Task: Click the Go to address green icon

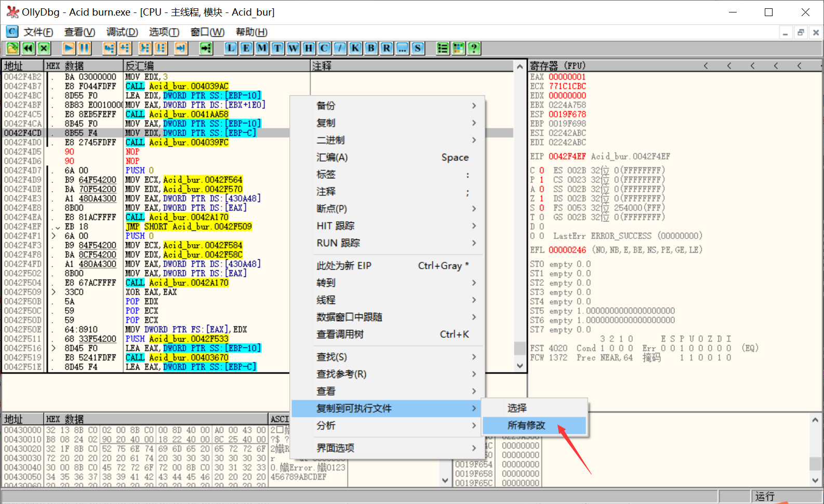Action: coord(206,48)
